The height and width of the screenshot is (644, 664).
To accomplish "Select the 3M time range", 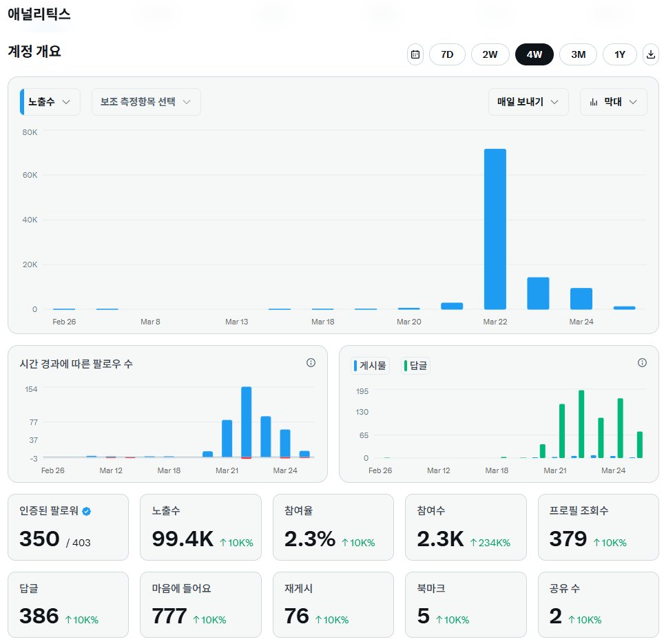I will tap(578, 54).
